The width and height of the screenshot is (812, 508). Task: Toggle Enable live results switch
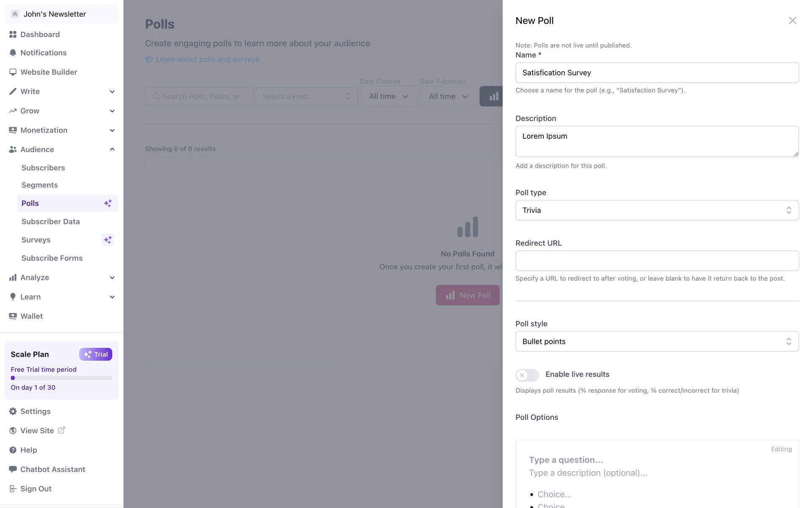tap(527, 375)
